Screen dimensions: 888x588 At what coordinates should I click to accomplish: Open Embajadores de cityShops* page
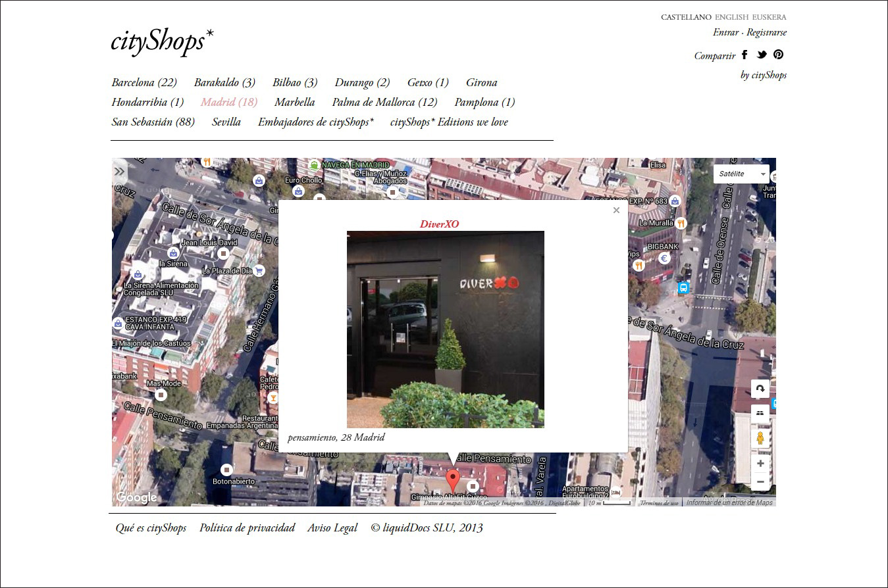(316, 122)
